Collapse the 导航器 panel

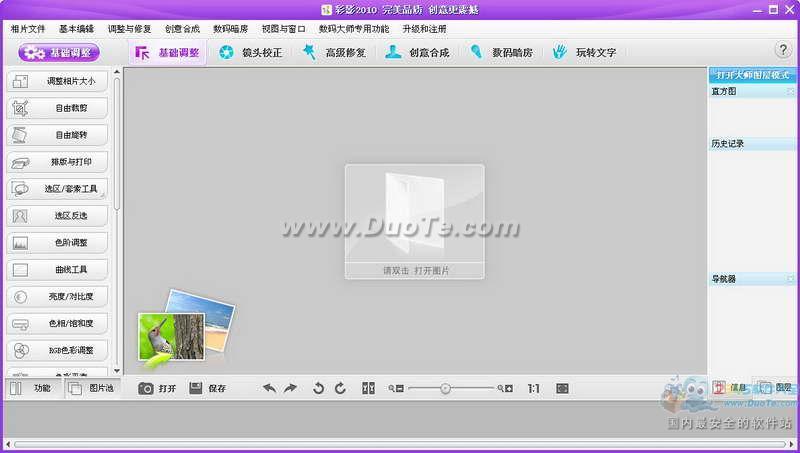click(x=790, y=279)
